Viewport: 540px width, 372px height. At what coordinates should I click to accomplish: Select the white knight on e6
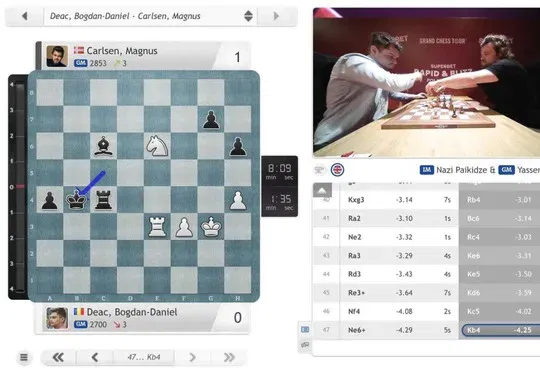pos(157,146)
